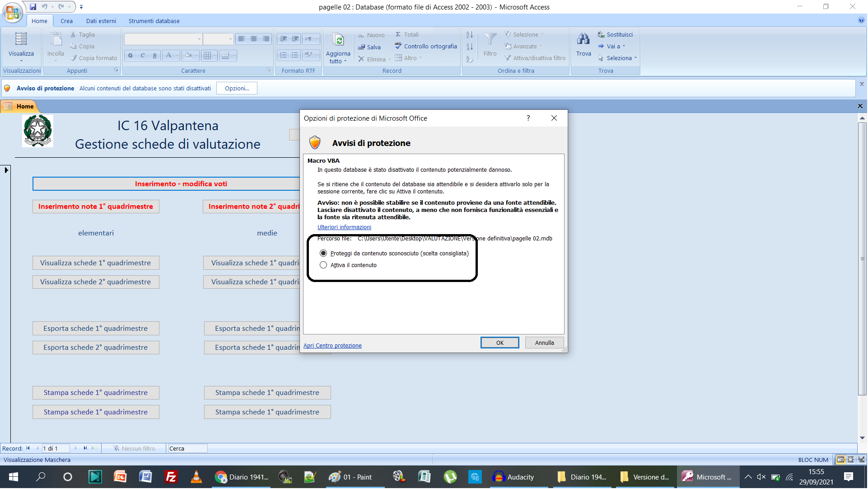
Task: Save via the quick access floppy icon
Action: (x=33, y=7)
